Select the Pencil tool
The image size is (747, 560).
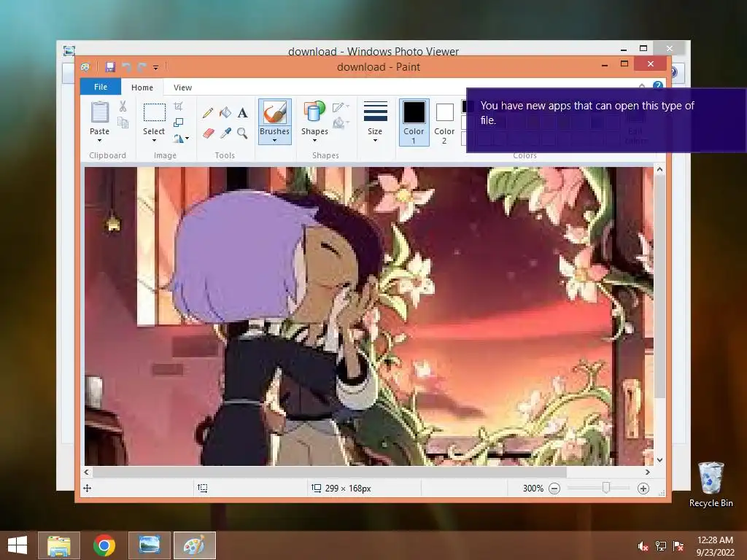pyautogui.click(x=208, y=113)
